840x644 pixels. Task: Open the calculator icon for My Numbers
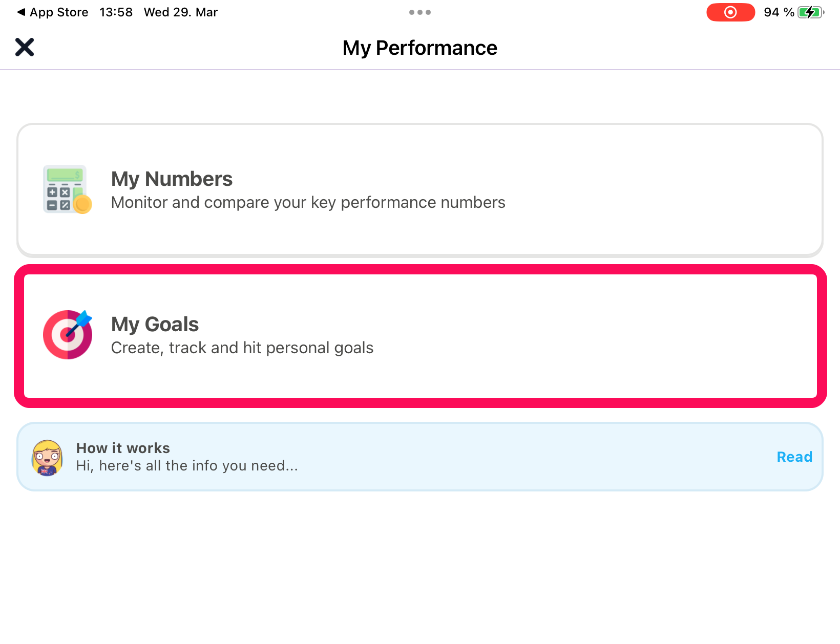tap(68, 189)
